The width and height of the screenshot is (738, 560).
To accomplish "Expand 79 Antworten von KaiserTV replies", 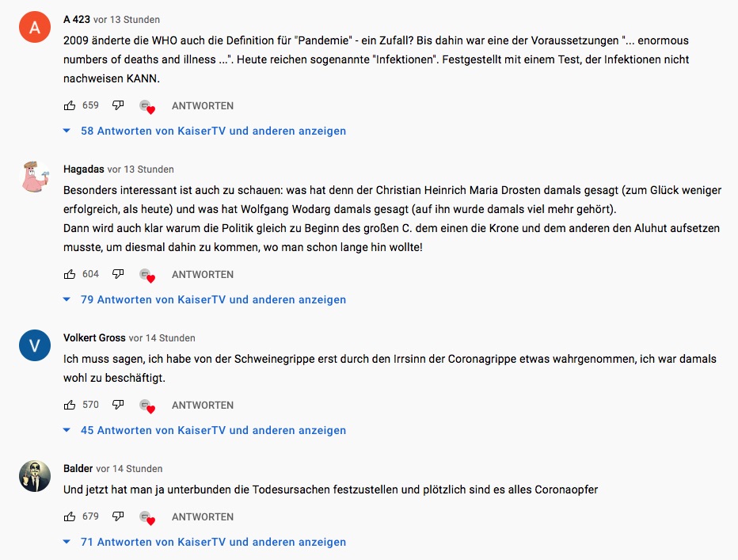I will (213, 299).
